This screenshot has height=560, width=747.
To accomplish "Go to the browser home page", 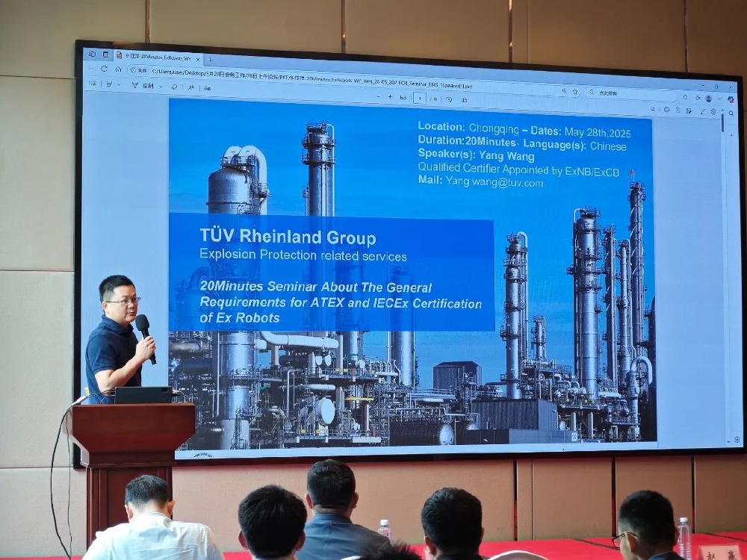I will point(118,69).
